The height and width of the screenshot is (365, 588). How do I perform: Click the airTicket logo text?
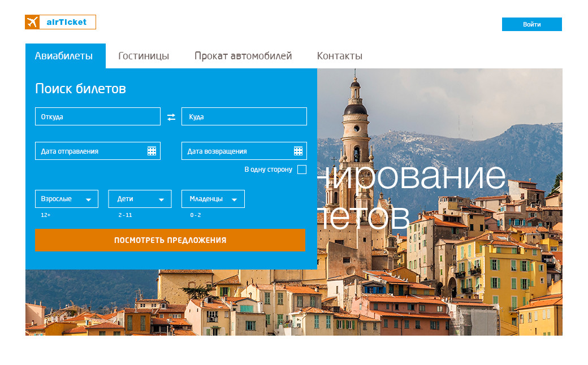[x=66, y=22]
